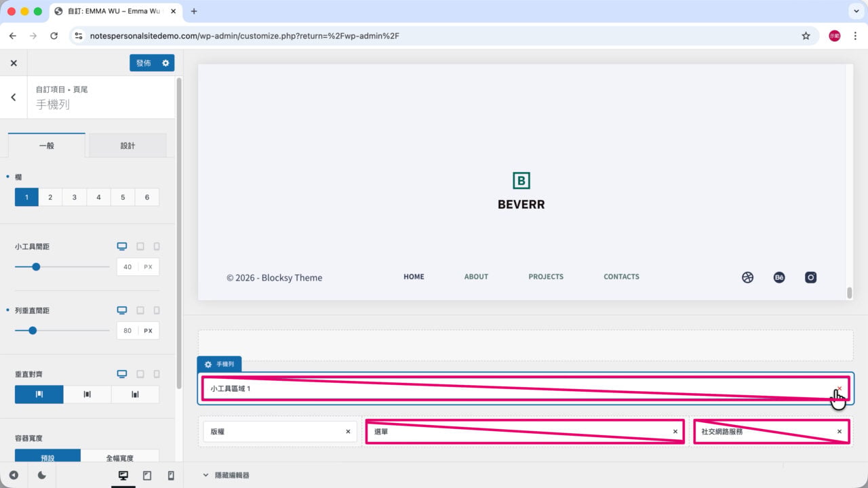Open the Dribbble social icon in the footer
Screen dimensions: 868x488
[747, 277]
